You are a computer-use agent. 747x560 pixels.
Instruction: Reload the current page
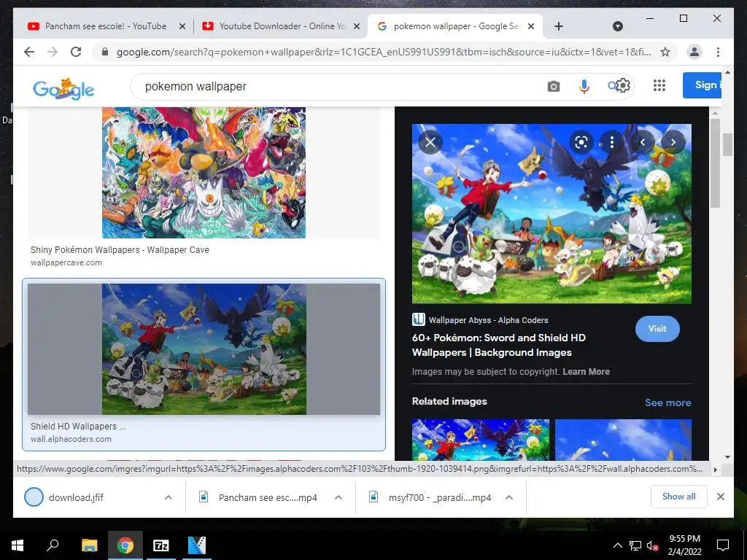pyautogui.click(x=76, y=52)
